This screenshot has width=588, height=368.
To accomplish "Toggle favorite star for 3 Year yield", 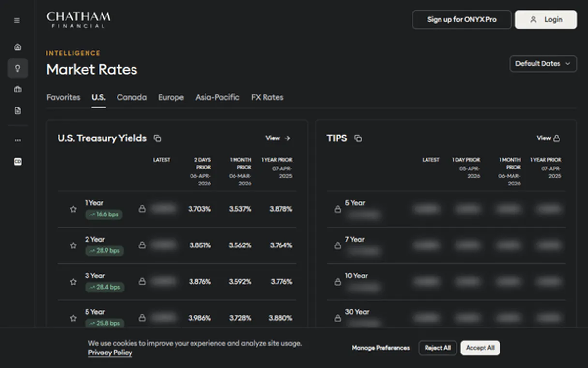I will [73, 282].
